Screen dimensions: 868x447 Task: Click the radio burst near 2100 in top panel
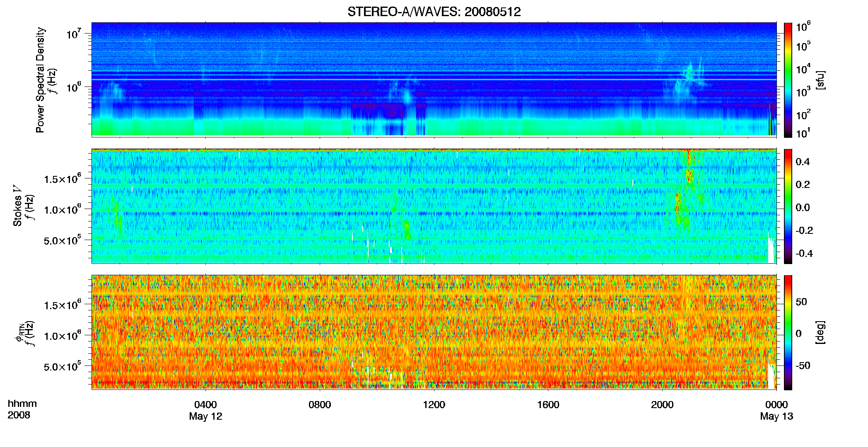click(687, 81)
